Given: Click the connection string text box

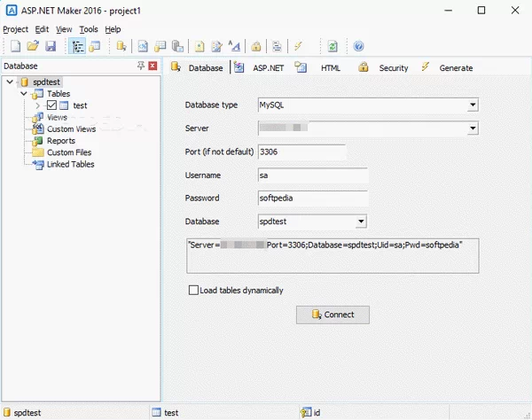Looking at the screenshot, I should tap(332, 255).
